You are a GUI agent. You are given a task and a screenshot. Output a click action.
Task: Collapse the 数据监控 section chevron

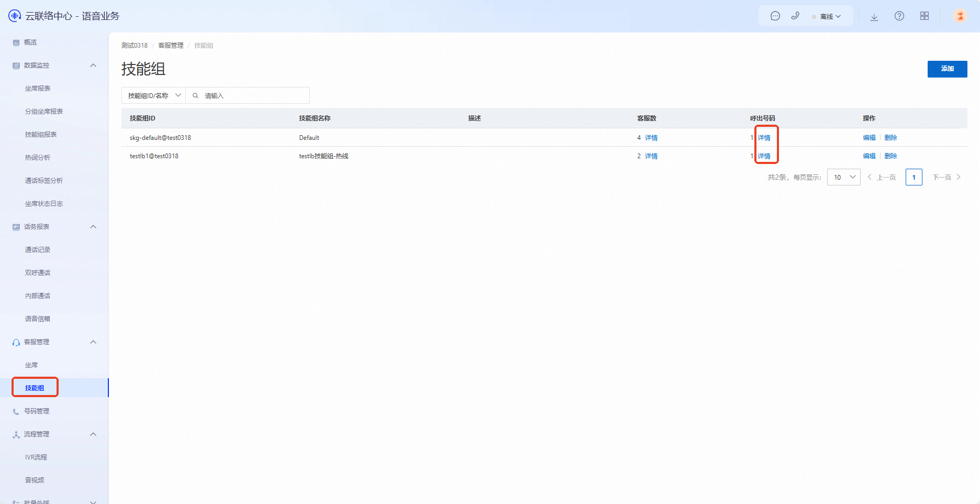tap(93, 65)
